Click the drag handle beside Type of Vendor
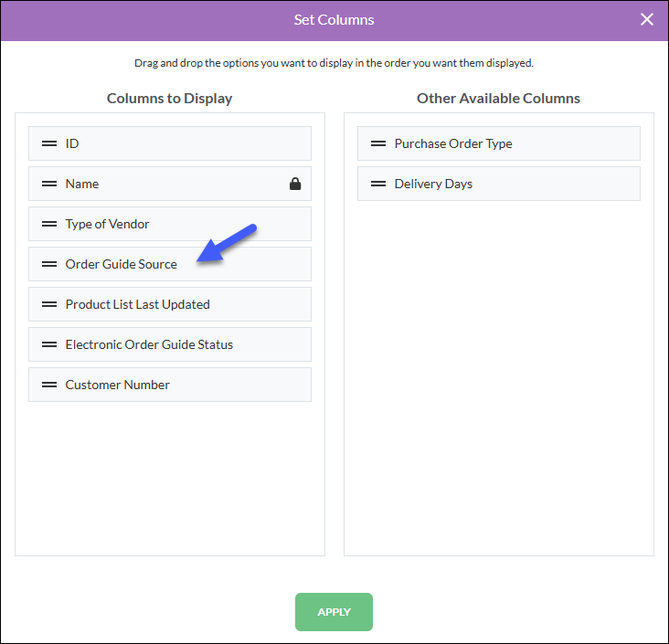 [x=49, y=224]
